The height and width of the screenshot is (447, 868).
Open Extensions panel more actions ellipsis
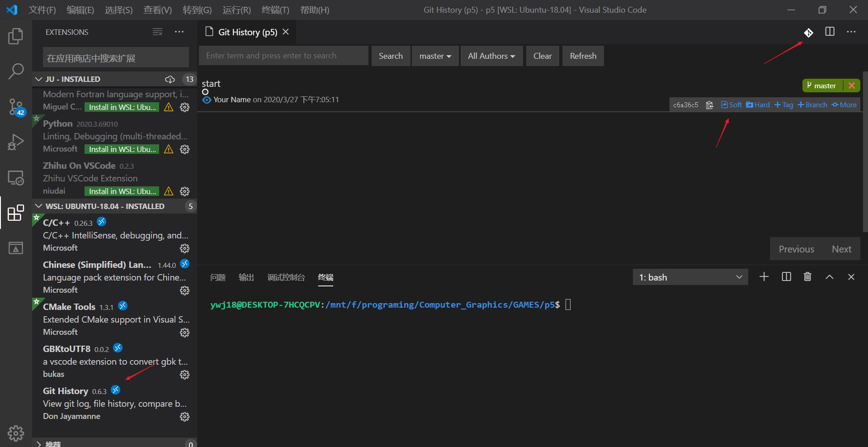(x=179, y=32)
